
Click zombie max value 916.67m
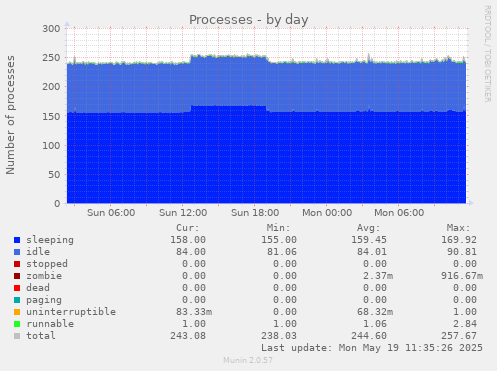[x=462, y=276]
